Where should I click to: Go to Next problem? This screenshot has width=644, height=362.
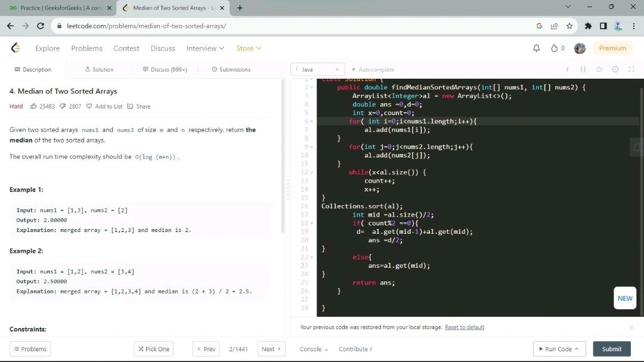(x=271, y=349)
